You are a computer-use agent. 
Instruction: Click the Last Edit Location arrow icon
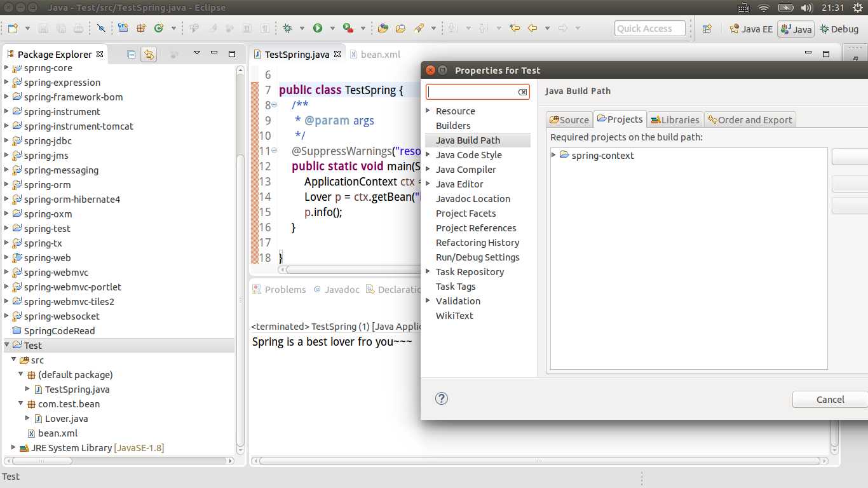pos(515,28)
